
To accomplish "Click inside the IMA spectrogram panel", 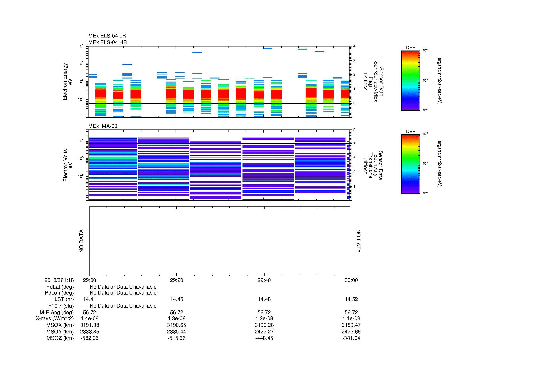I will coord(219,165).
